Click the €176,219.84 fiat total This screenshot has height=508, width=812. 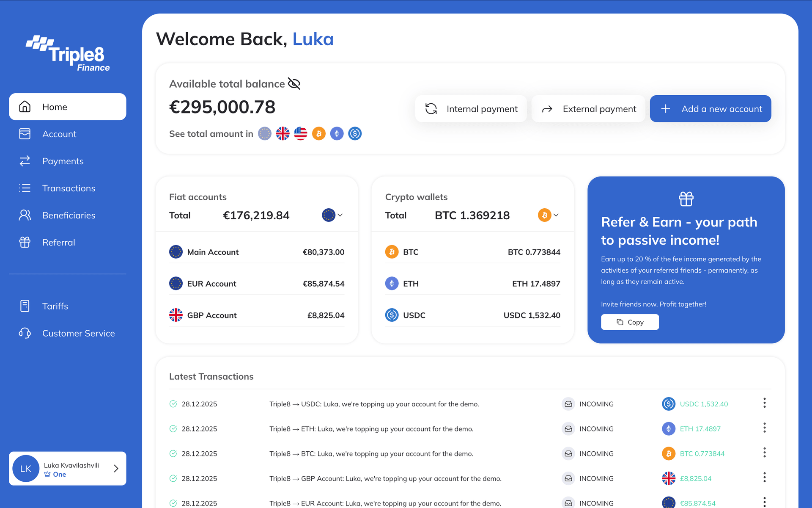coord(256,215)
